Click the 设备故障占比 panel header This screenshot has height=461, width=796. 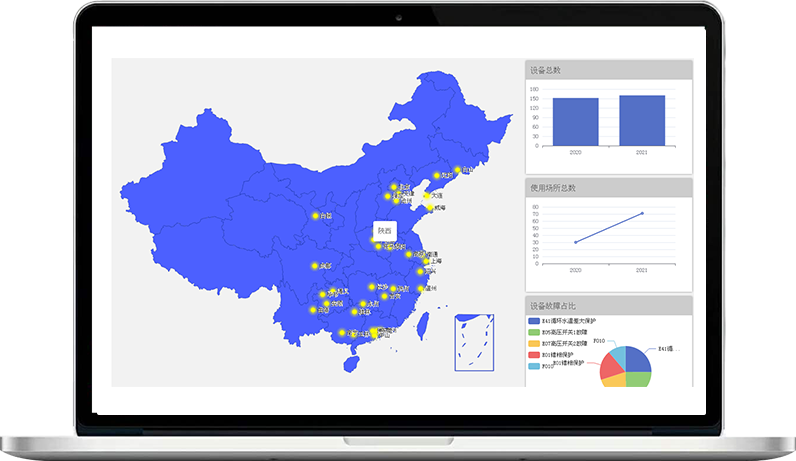click(x=609, y=304)
